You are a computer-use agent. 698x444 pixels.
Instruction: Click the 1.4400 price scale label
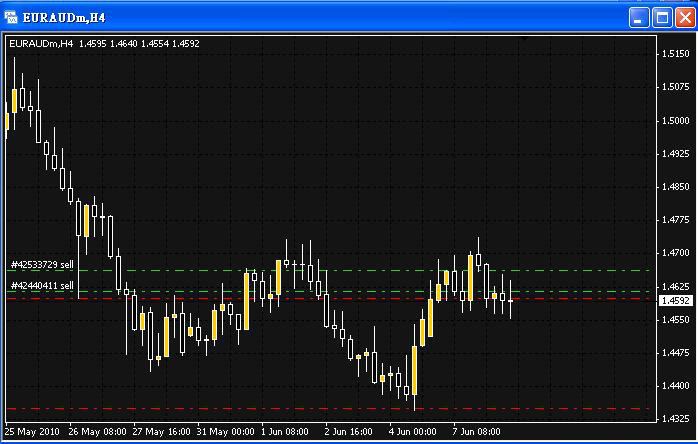(675, 386)
